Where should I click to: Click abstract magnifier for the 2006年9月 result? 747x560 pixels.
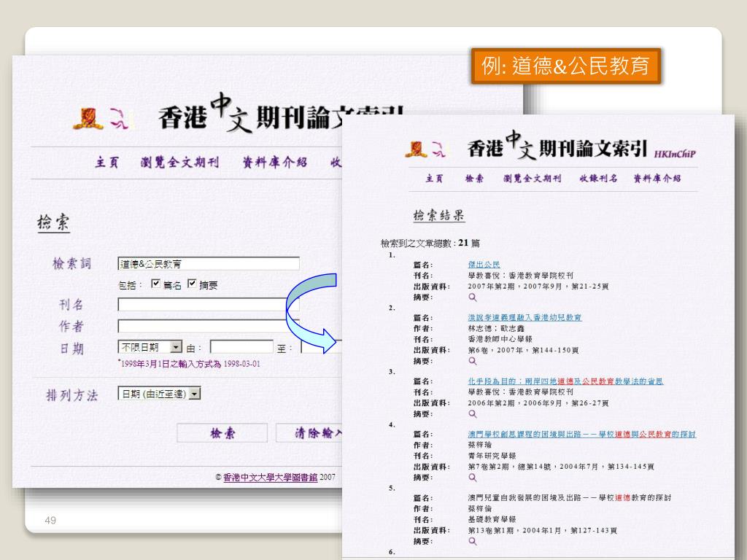coord(473,414)
